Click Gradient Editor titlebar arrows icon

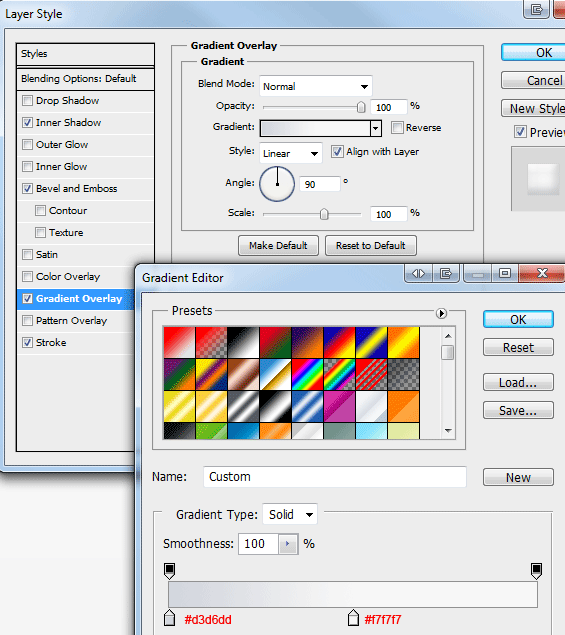(x=418, y=274)
